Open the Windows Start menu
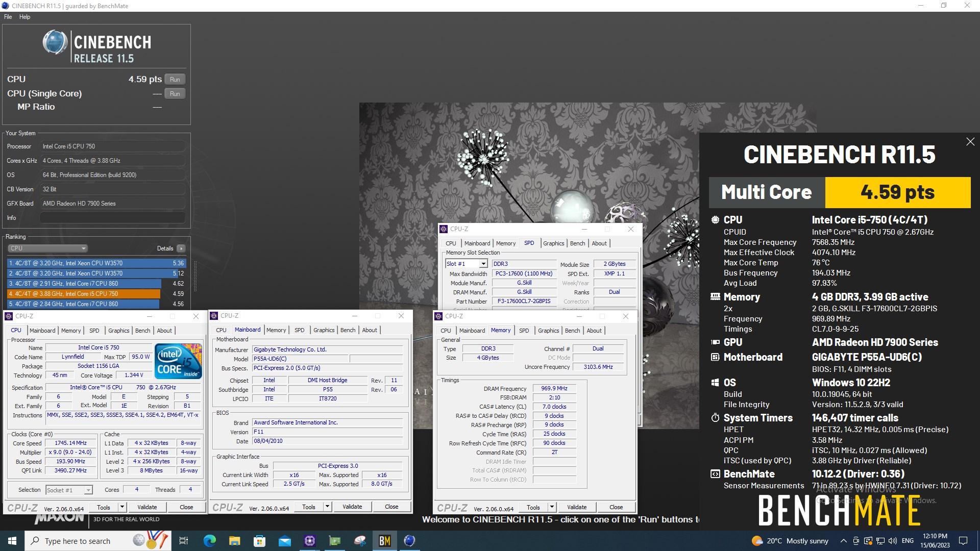 tap(12, 541)
